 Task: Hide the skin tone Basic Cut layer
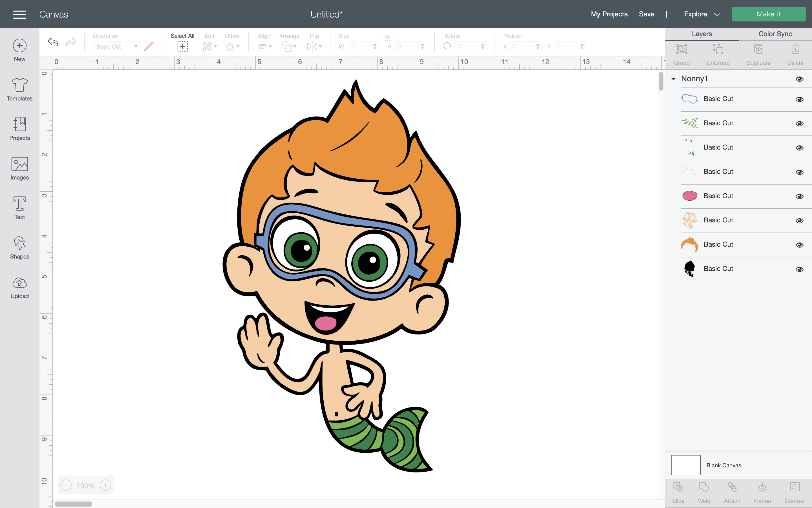click(x=799, y=220)
